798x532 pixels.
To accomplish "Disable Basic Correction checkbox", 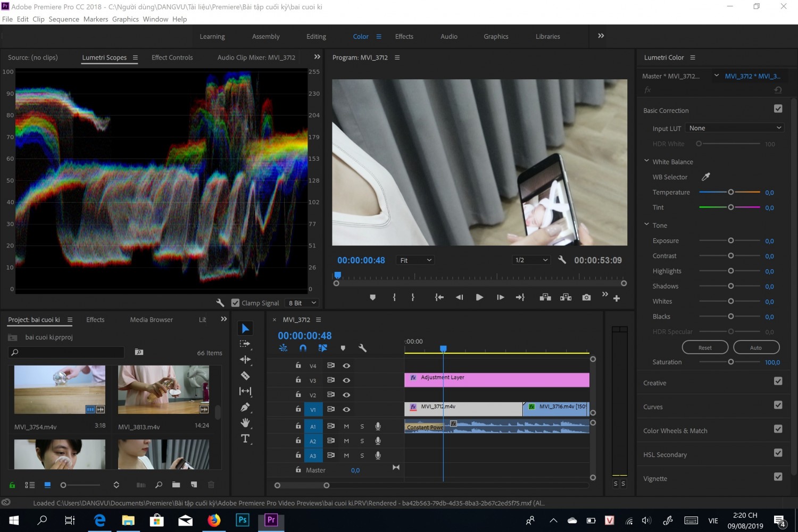I will [x=778, y=109].
